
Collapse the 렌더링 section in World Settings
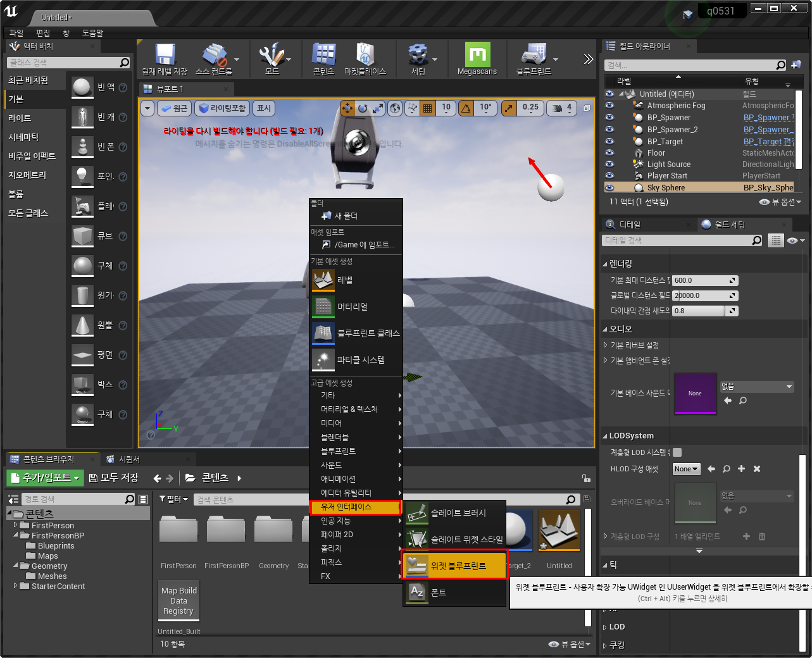604,264
